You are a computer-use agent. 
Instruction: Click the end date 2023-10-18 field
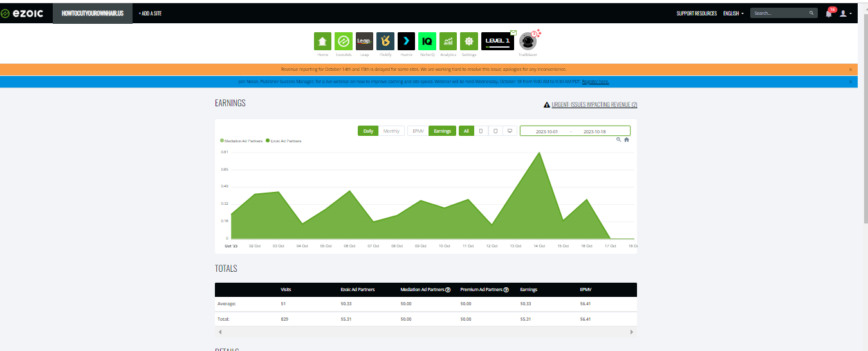tap(595, 131)
